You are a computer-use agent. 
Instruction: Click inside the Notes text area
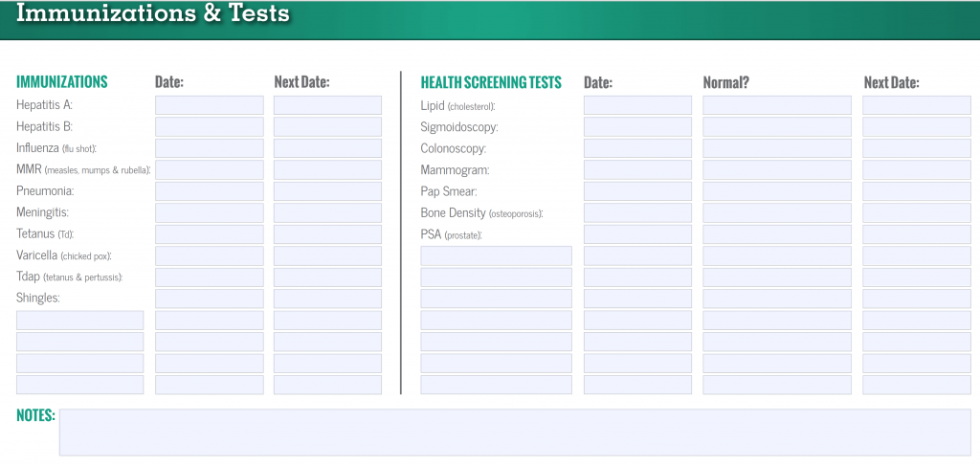pos(515,432)
